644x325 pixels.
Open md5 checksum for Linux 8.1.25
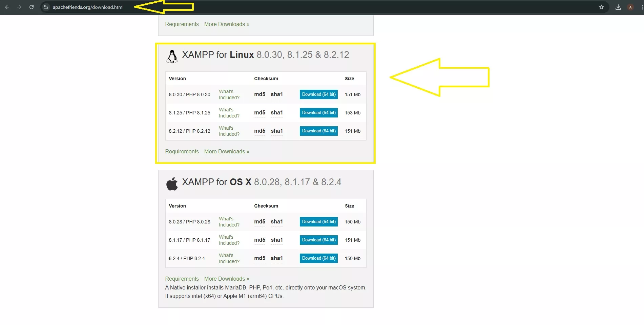tap(259, 113)
